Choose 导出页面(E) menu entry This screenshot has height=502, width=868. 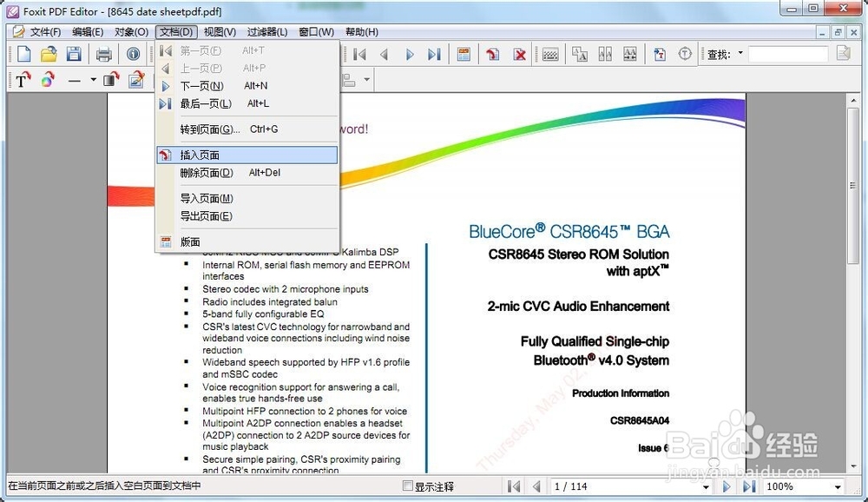(x=247, y=216)
